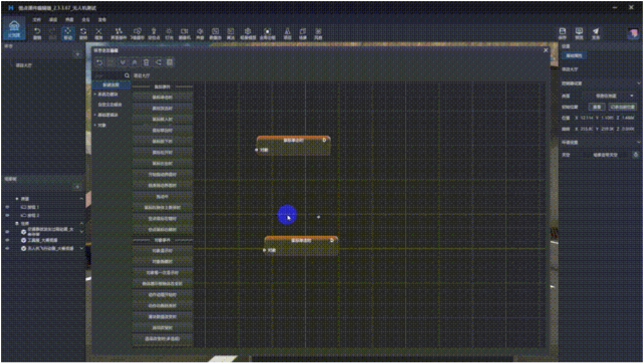Toggle eye visibility of last scene tree item

7,248
